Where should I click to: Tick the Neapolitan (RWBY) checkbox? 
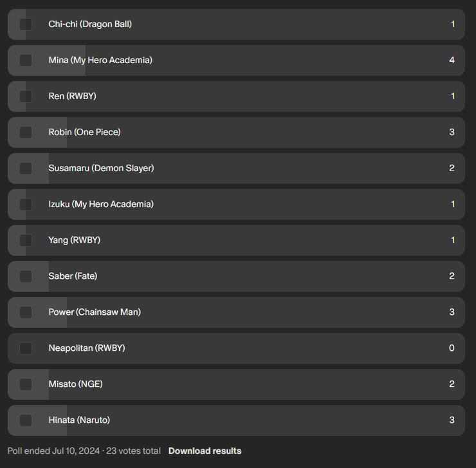coord(26,349)
